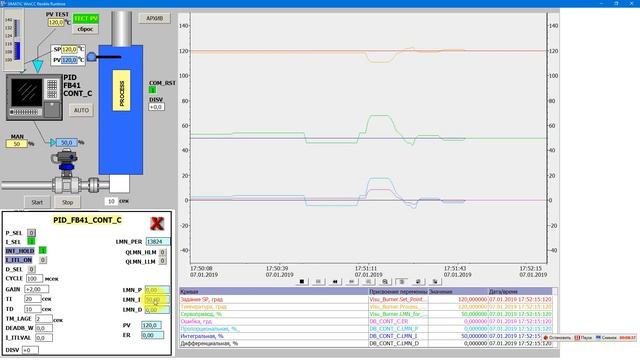Click the LMN_I output value

click(157, 300)
